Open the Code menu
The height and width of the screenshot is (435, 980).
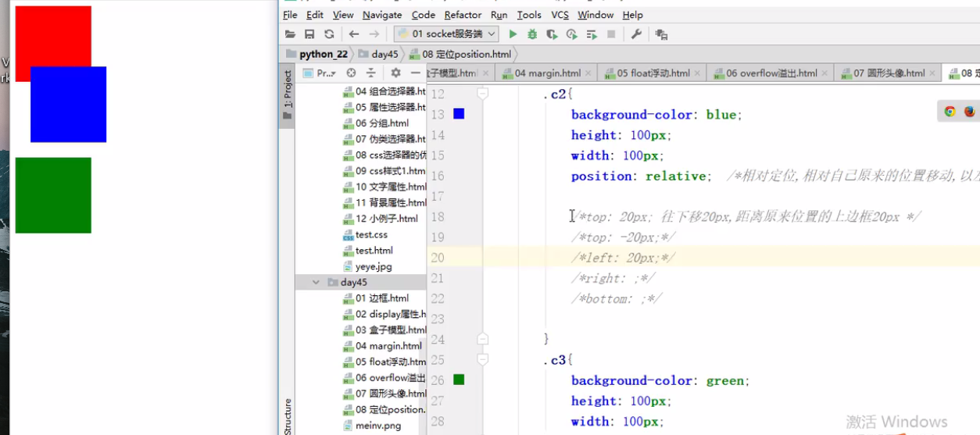coord(424,15)
